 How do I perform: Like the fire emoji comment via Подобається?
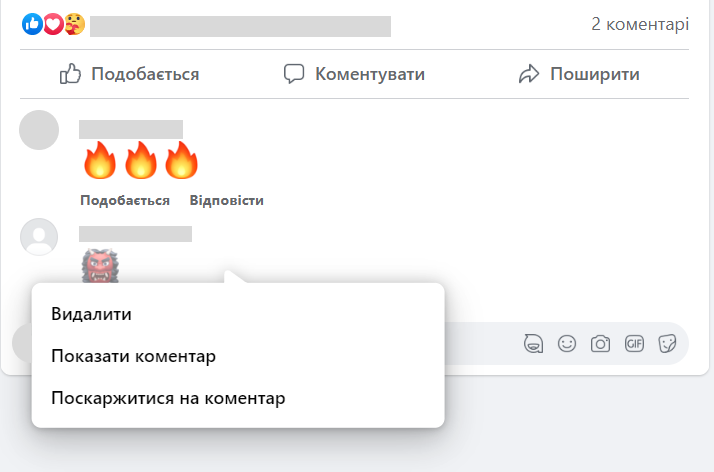pos(125,200)
